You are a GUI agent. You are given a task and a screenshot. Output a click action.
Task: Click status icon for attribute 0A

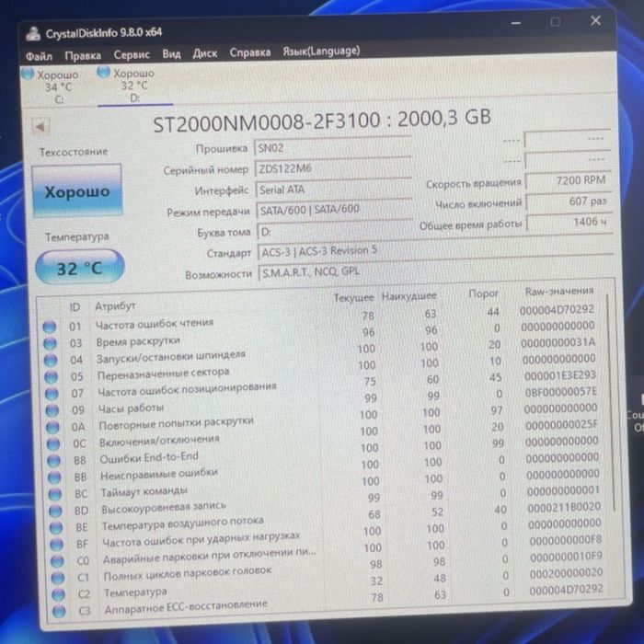click(x=52, y=427)
